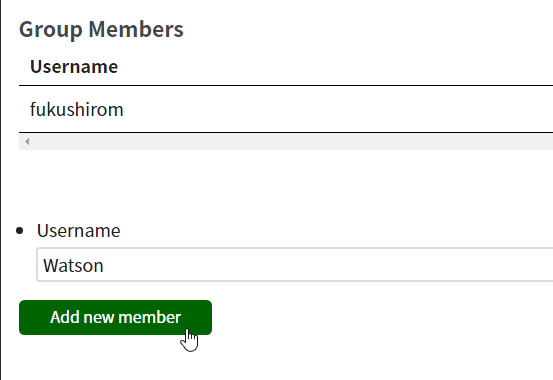The width and height of the screenshot is (553, 380).
Task: Focus the Username input containing Watson
Action: (x=294, y=265)
